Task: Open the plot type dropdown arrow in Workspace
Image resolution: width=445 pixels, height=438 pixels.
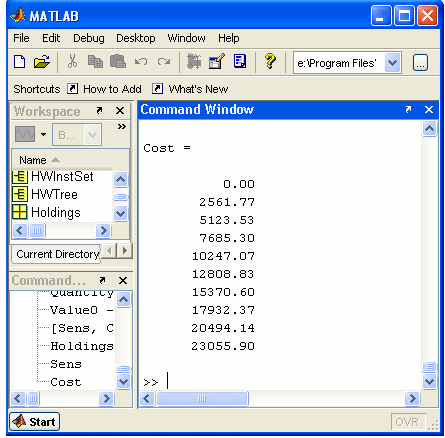Action: pyautogui.click(x=43, y=134)
